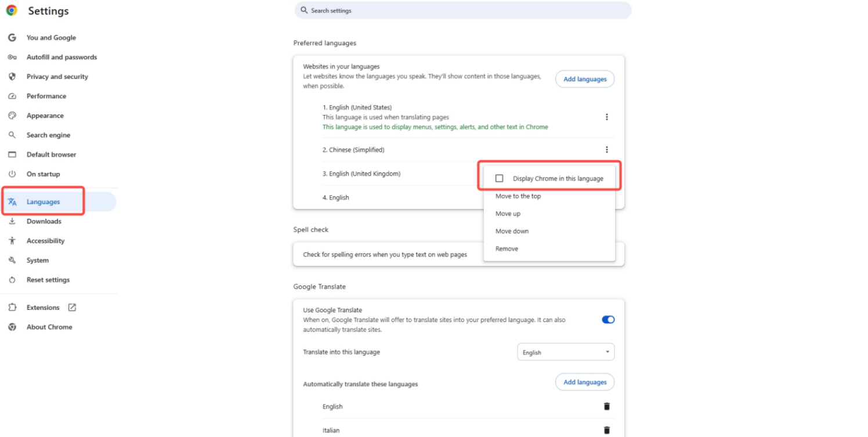
Task: Open more actions for English (United States)
Action: (x=607, y=117)
